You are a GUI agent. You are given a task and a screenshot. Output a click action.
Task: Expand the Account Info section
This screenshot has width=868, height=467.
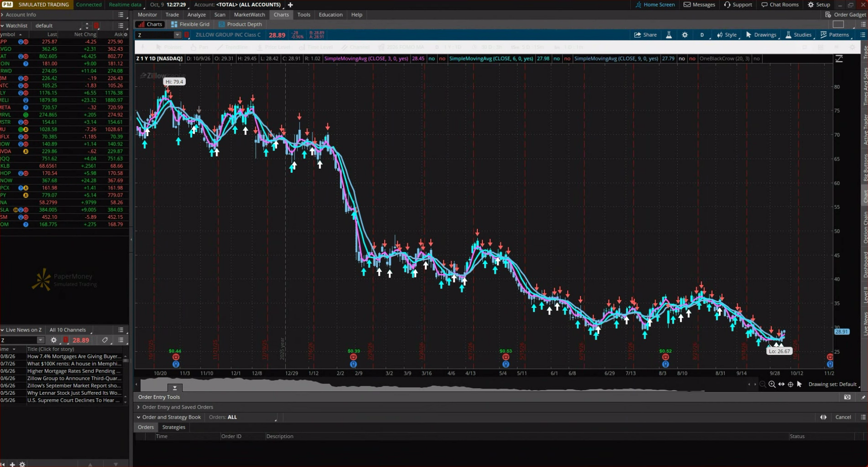click(2, 14)
